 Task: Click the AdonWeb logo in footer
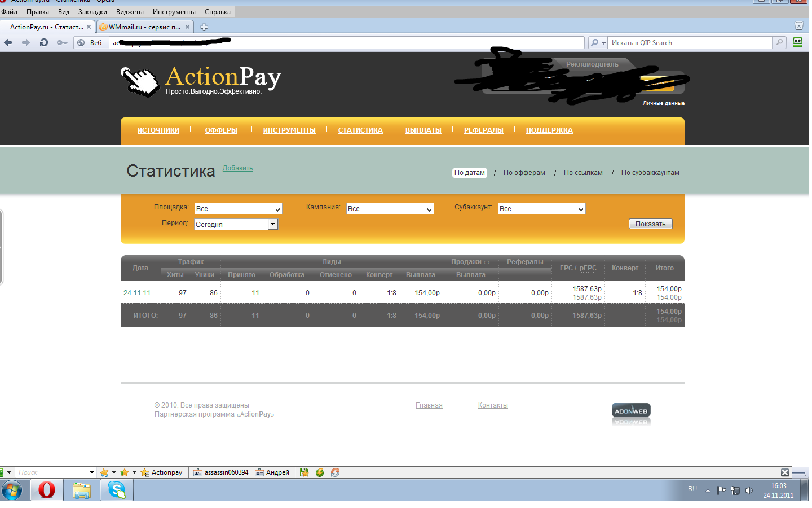(631, 411)
